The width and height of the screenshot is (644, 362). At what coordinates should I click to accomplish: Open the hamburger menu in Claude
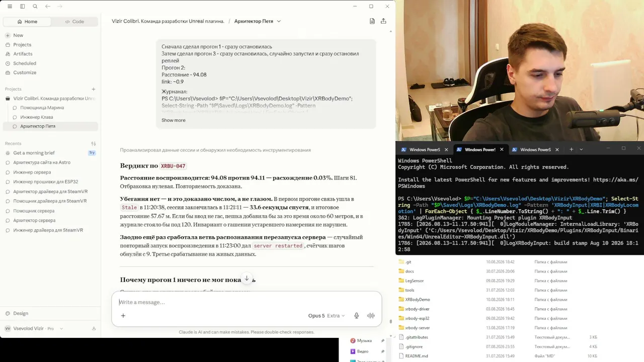10,7
